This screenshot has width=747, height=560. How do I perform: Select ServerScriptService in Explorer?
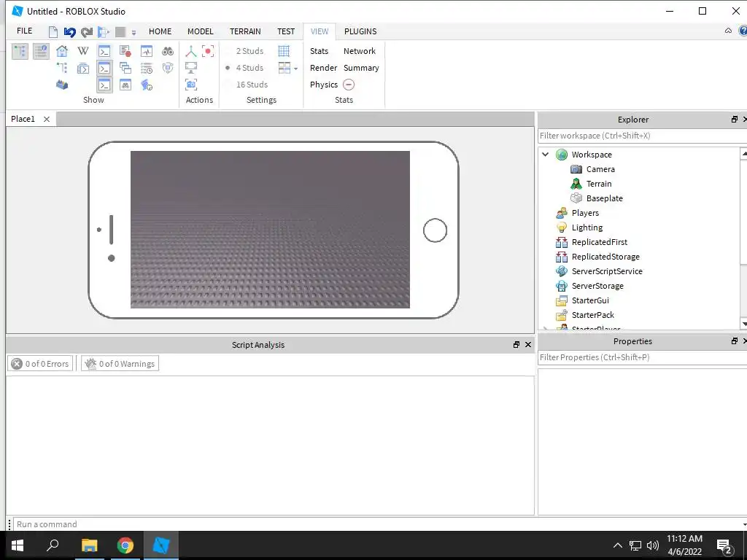click(x=606, y=271)
